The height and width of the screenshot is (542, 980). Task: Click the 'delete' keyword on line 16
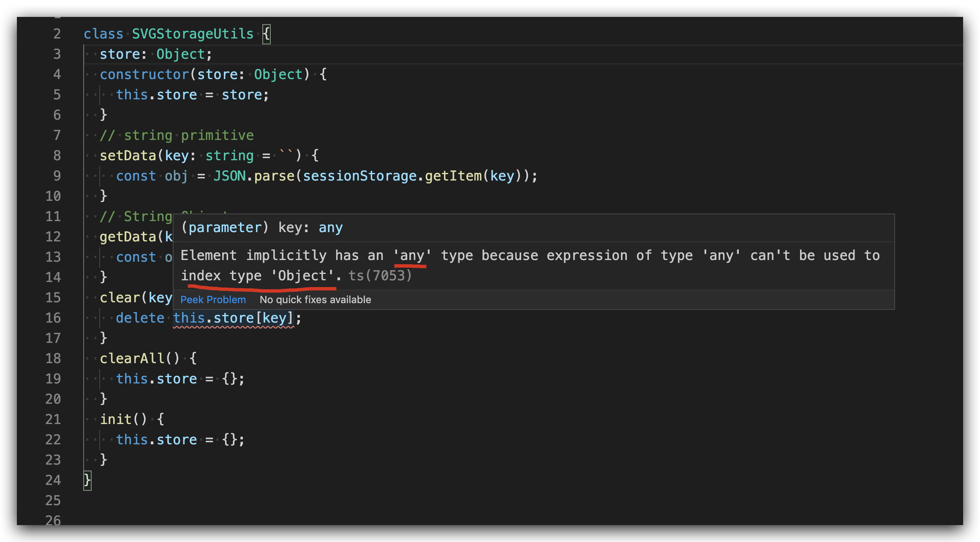[140, 318]
